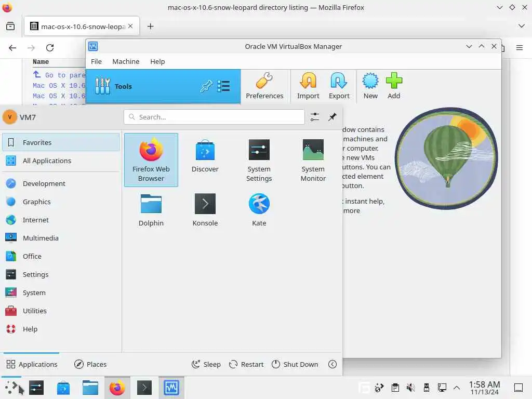Open the Development category
The image size is (532, 399).
pyautogui.click(x=61, y=183)
